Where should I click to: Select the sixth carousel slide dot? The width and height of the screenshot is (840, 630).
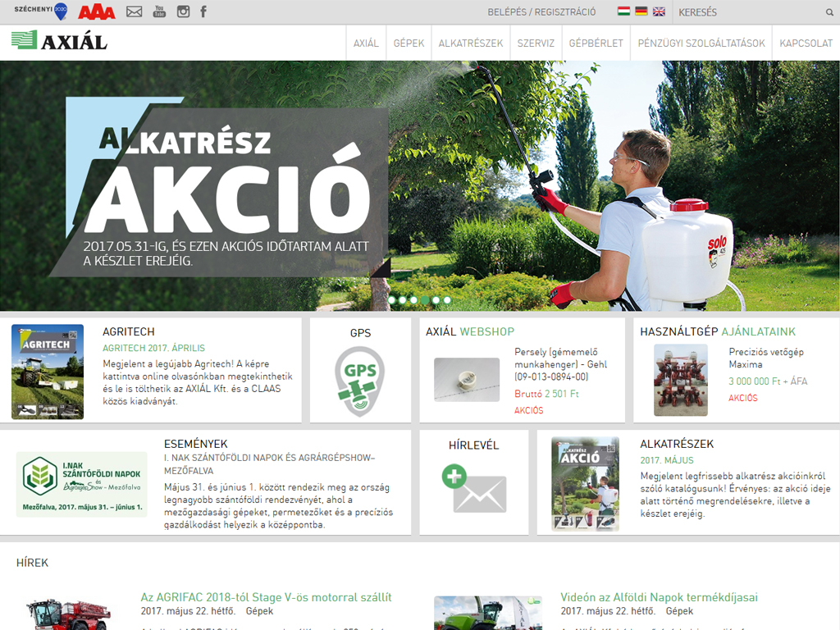447,300
